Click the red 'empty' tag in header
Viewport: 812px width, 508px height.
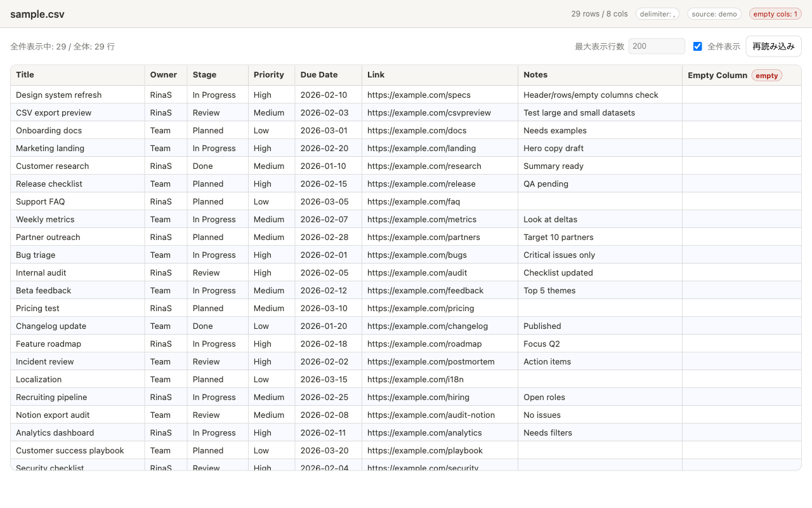[x=766, y=76]
